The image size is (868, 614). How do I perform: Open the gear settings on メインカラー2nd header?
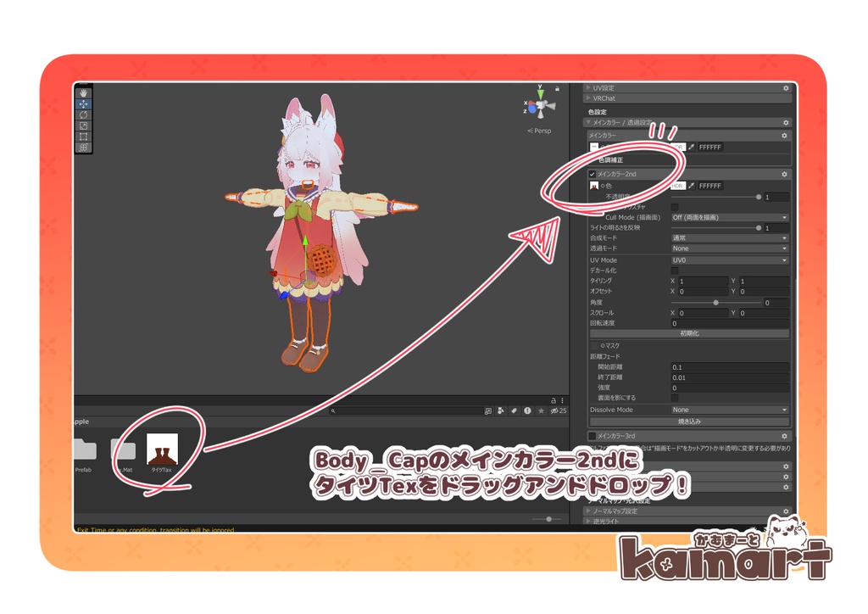[x=784, y=174]
